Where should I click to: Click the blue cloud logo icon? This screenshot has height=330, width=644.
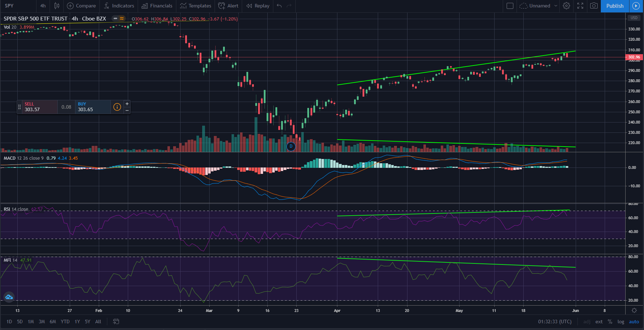point(9,297)
